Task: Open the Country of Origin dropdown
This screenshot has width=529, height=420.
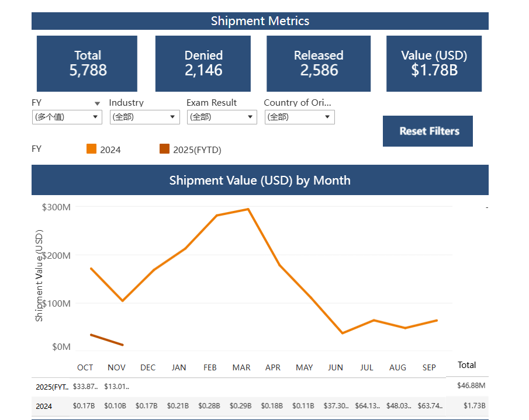Action: pyautogui.click(x=299, y=117)
